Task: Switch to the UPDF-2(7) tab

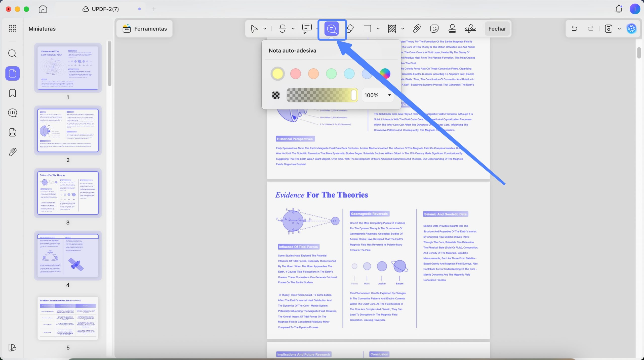Action: click(101, 9)
